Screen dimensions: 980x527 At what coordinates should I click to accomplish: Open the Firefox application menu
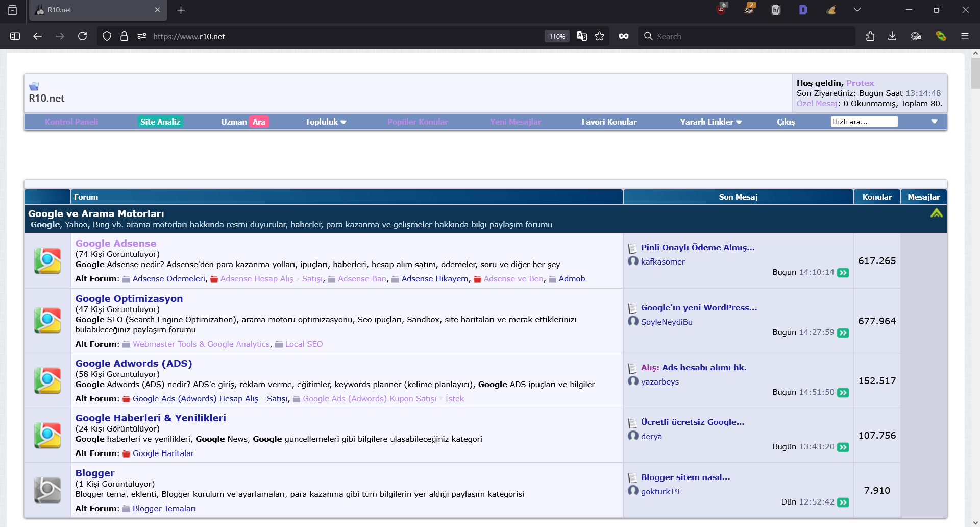click(965, 36)
